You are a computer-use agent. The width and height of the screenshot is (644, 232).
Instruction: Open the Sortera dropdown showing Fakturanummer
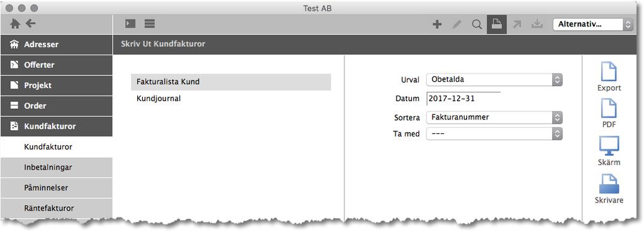tap(494, 117)
